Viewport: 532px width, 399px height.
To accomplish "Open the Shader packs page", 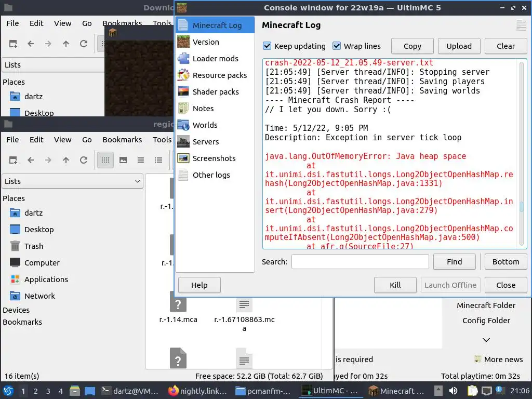I will click(x=215, y=91).
